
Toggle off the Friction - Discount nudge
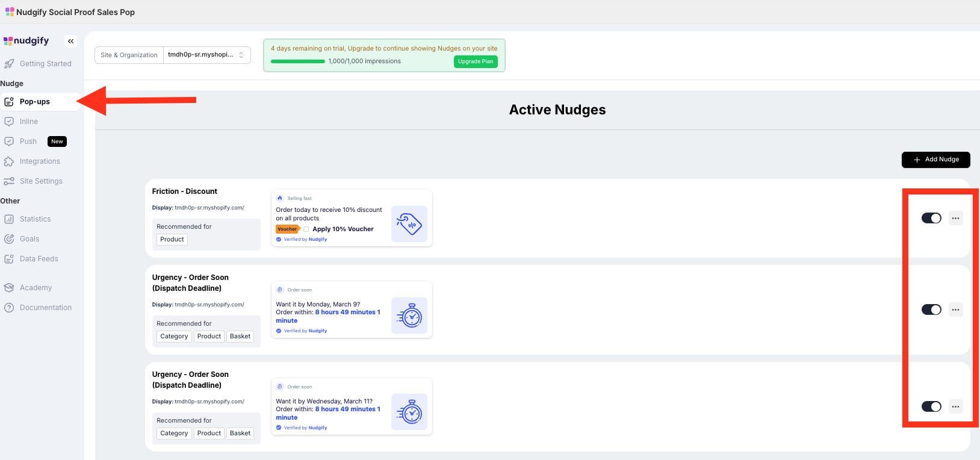(931, 218)
